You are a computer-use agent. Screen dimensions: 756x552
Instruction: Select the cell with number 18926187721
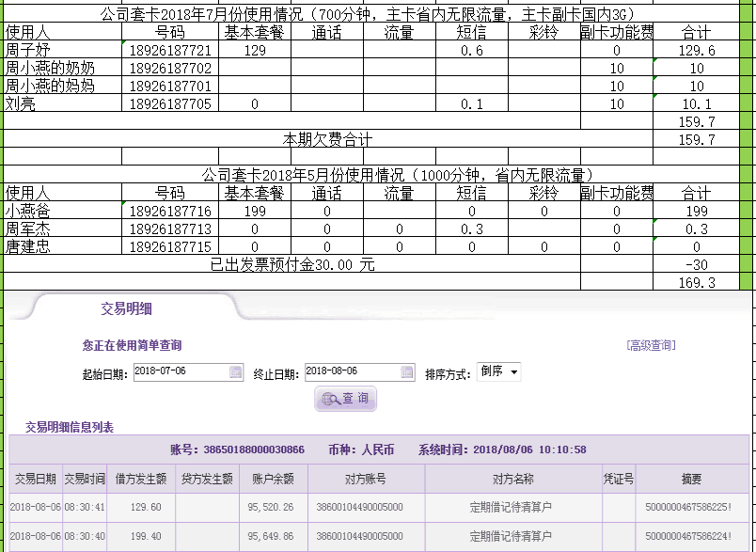(x=170, y=51)
